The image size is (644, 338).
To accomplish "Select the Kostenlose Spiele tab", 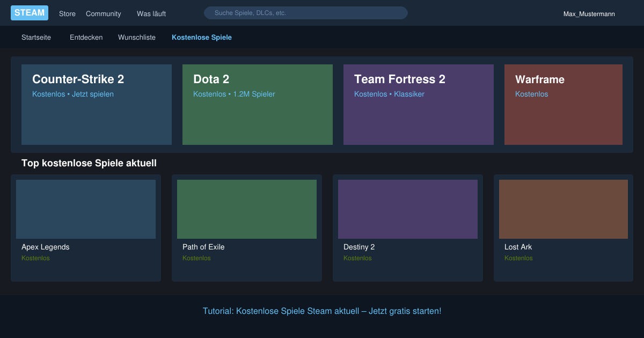I will pos(202,38).
